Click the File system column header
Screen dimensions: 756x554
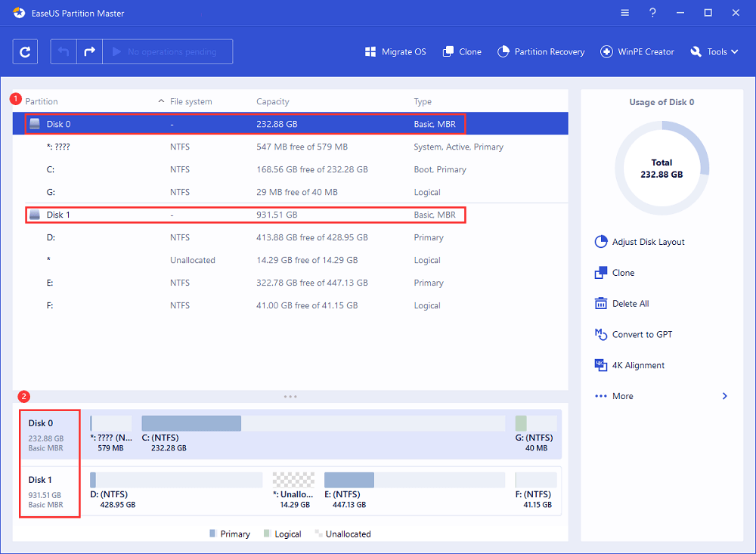coord(191,101)
